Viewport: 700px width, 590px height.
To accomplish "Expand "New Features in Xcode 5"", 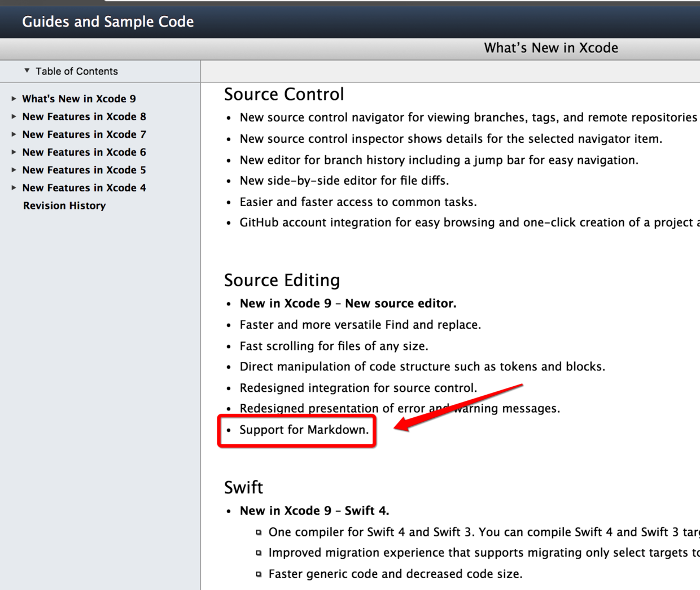I will [15, 170].
